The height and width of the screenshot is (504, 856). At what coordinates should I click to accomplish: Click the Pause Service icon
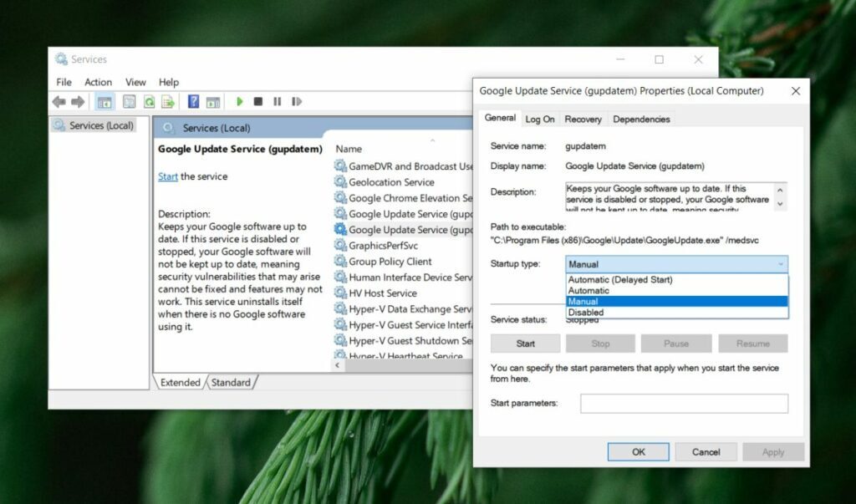click(278, 101)
